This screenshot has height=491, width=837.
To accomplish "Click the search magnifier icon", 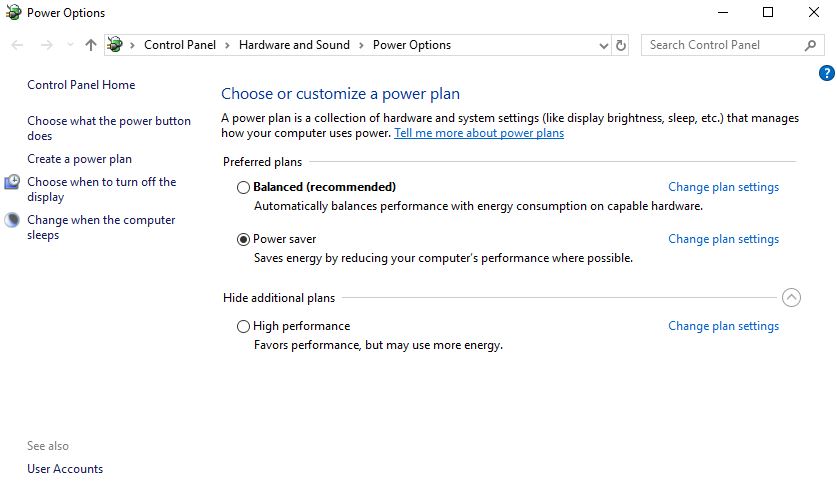I will pos(811,45).
